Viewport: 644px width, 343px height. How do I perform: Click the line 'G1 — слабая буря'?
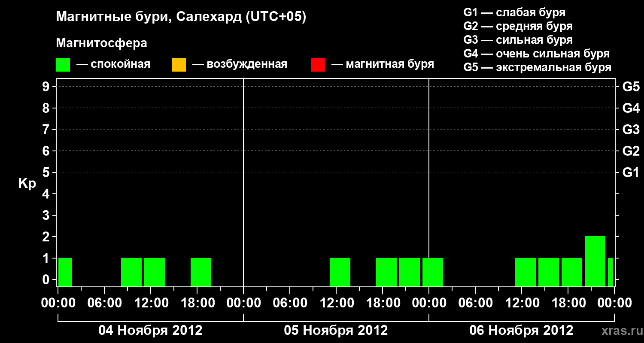pyautogui.click(x=514, y=12)
